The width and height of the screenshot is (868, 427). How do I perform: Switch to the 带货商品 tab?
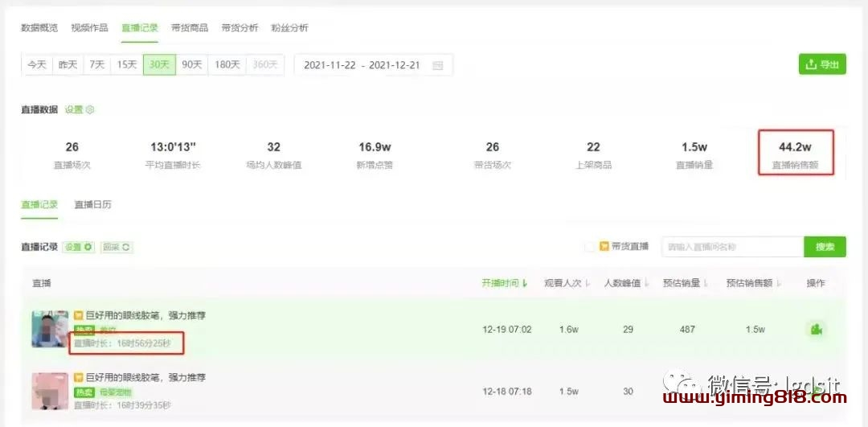click(190, 28)
